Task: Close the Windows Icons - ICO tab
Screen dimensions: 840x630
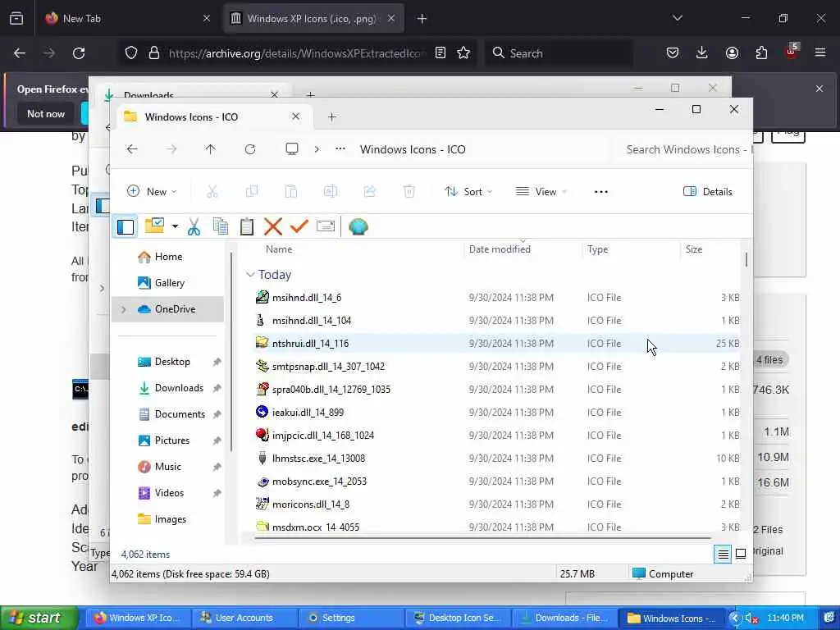Action: tap(295, 116)
